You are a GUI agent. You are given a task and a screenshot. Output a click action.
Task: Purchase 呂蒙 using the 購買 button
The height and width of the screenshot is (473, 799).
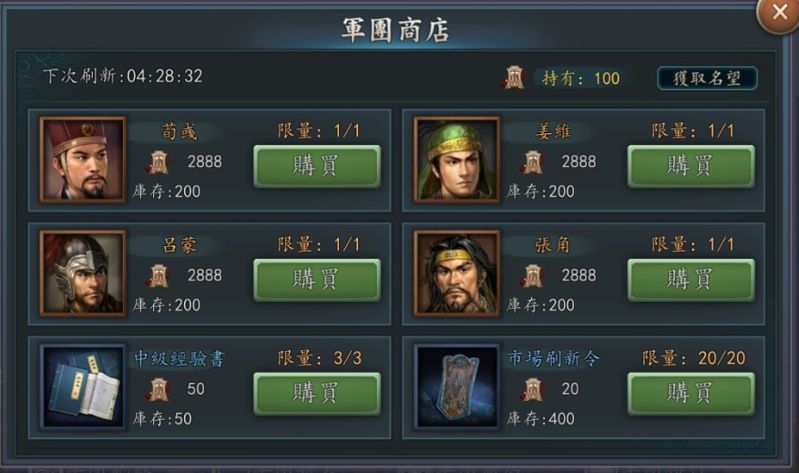coord(317,280)
